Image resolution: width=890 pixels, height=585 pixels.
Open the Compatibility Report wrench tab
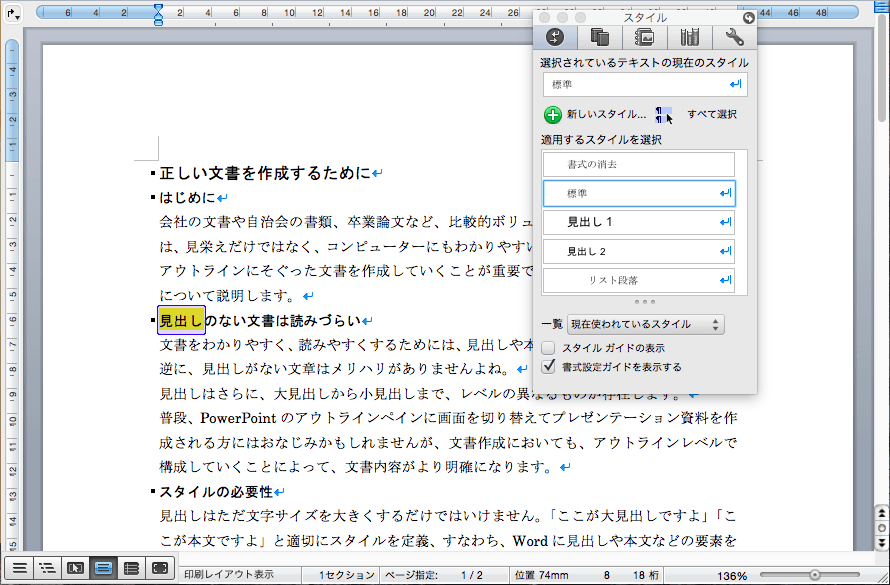[734, 37]
